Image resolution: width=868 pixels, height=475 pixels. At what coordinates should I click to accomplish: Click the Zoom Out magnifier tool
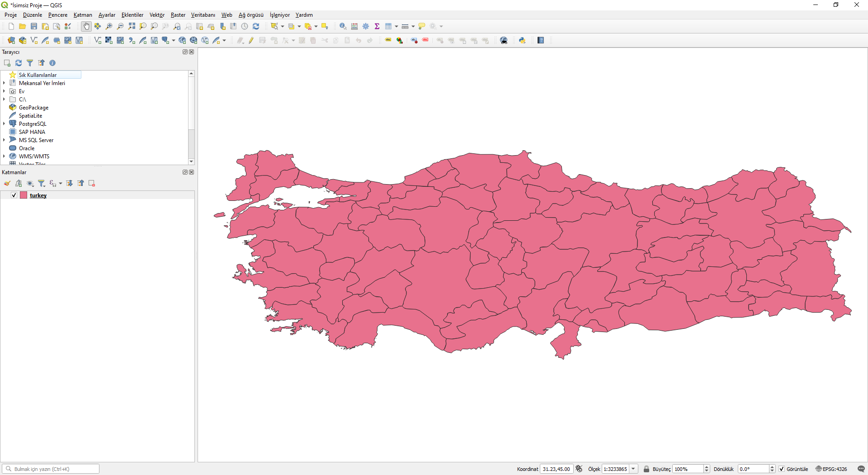coord(120,26)
